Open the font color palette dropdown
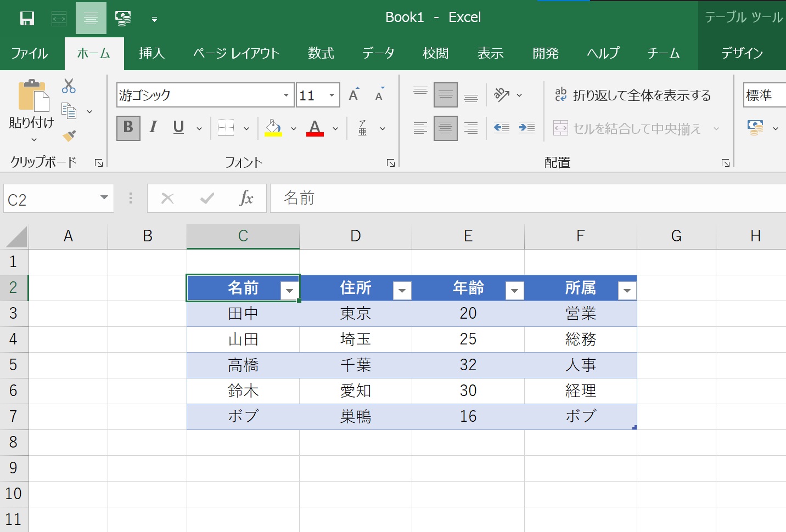Image resolution: width=786 pixels, height=532 pixels. click(335, 129)
